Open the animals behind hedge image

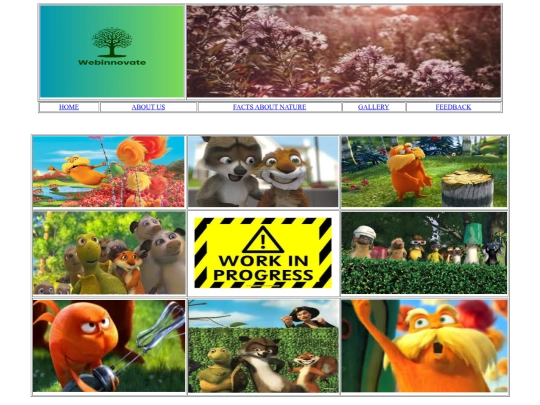[424, 253]
